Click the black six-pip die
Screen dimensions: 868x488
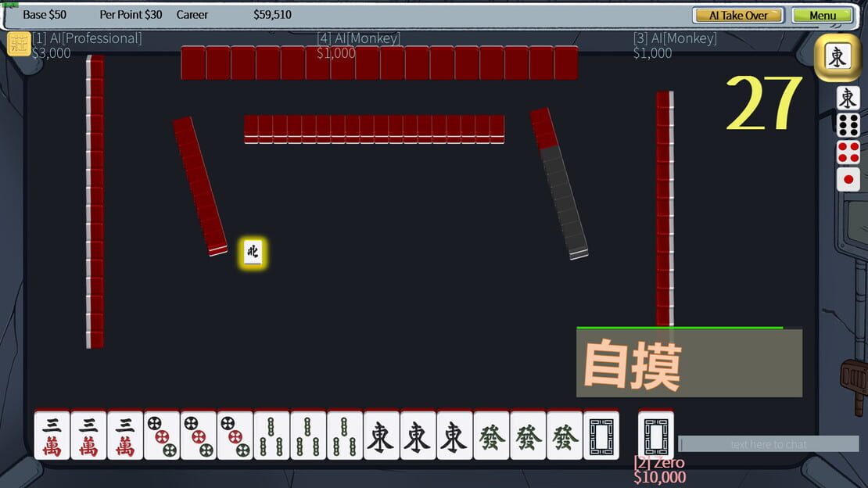coord(848,126)
